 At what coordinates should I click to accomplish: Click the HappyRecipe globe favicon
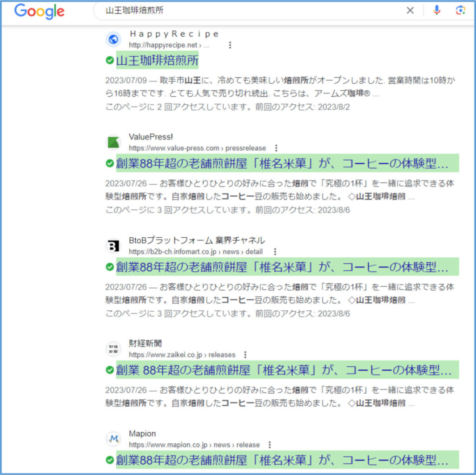coord(113,39)
